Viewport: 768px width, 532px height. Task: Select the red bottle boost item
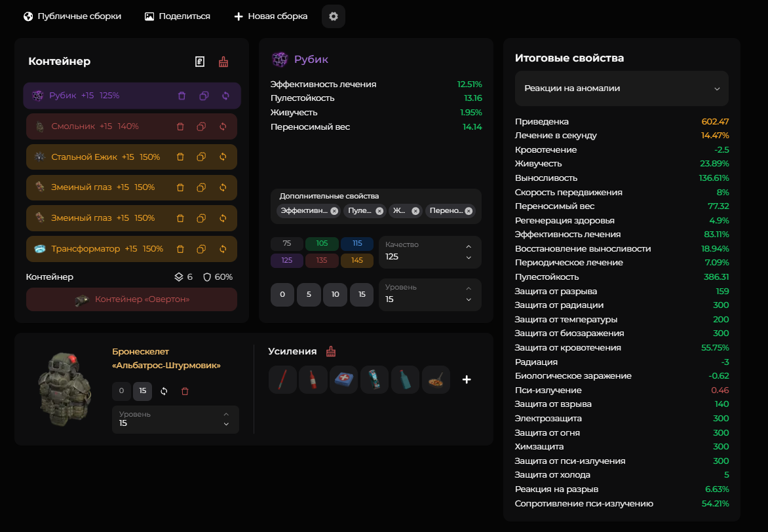[x=313, y=379]
